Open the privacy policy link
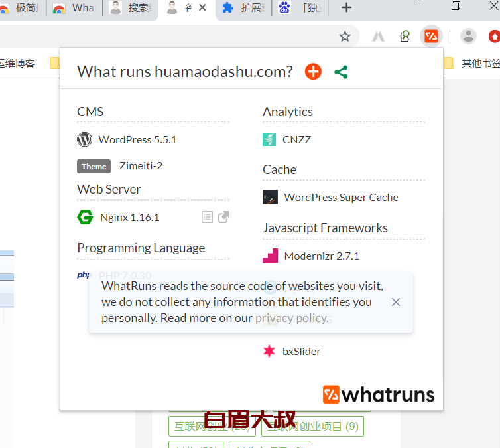This screenshot has height=448, width=500. coord(292,318)
